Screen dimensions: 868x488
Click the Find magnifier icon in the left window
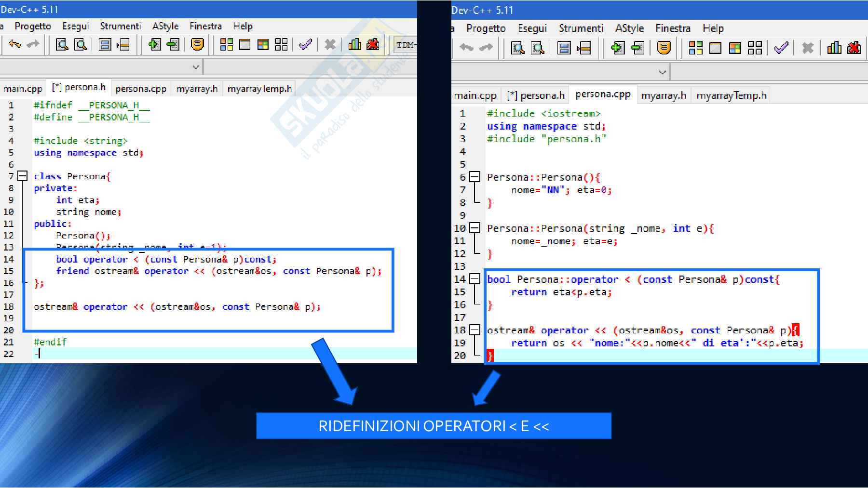[x=62, y=45]
